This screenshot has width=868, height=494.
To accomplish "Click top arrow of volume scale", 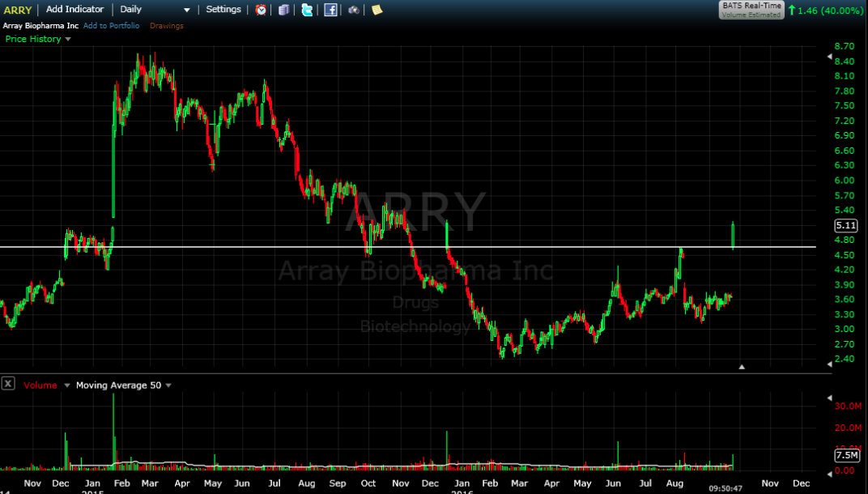I will [x=829, y=398].
